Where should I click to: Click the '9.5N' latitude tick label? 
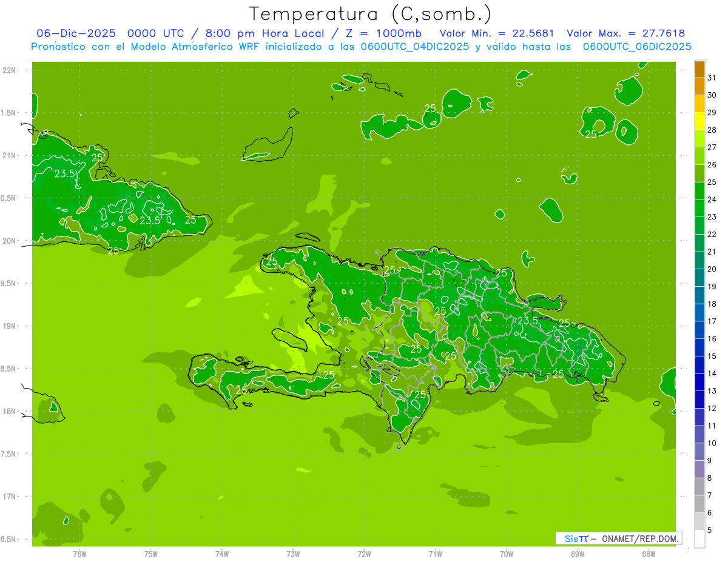[8, 284]
